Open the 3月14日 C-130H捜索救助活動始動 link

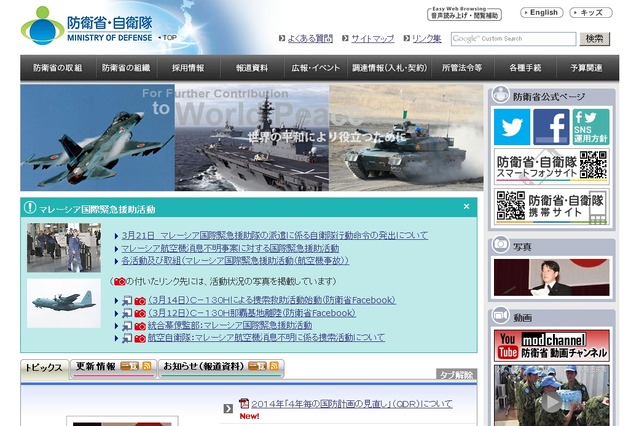[272, 301]
